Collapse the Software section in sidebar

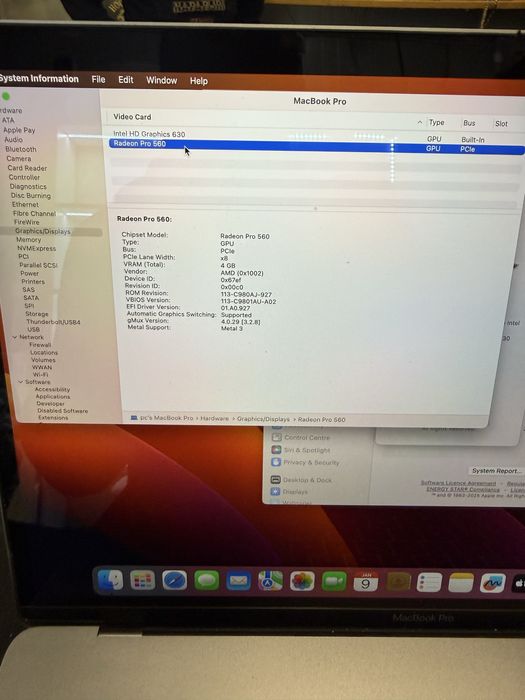click(21, 382)
